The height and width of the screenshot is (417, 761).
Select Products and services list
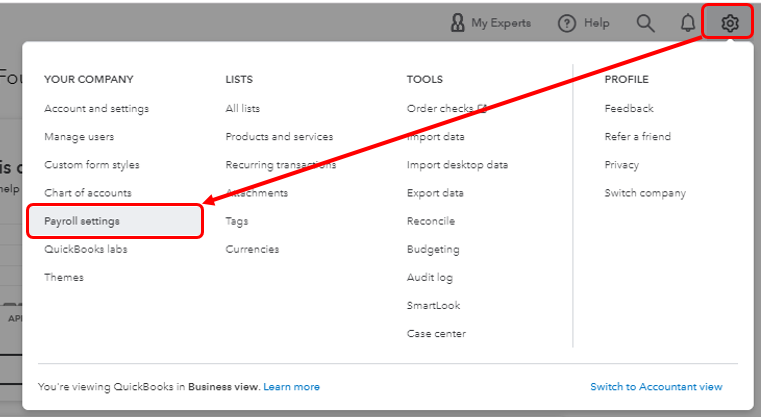tap(279, 136)
